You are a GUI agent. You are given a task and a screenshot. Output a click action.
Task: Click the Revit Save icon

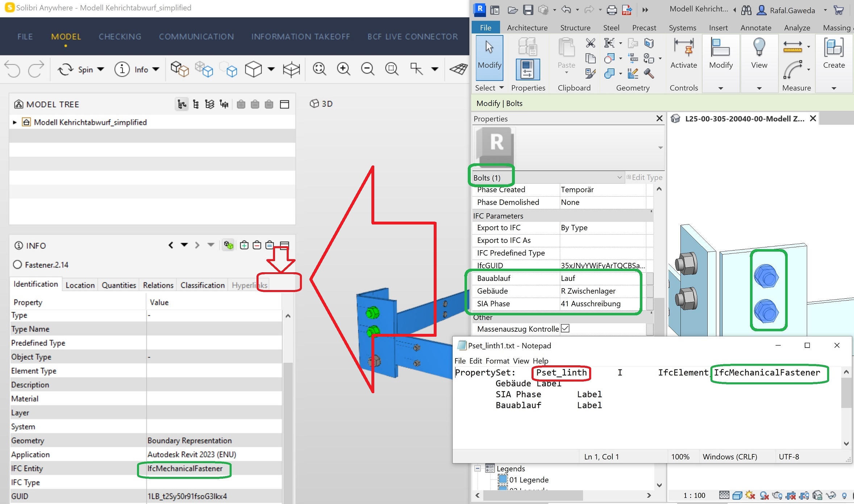[528, 10]
